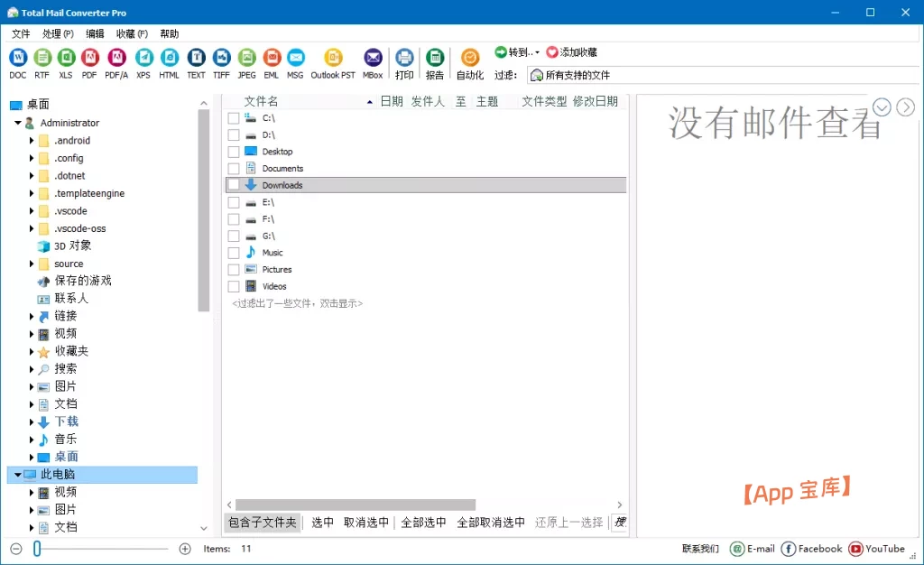Convert to RTF format
Viewport: 924px width, 565px height.
pyautogui.click(x=42, y=63)
